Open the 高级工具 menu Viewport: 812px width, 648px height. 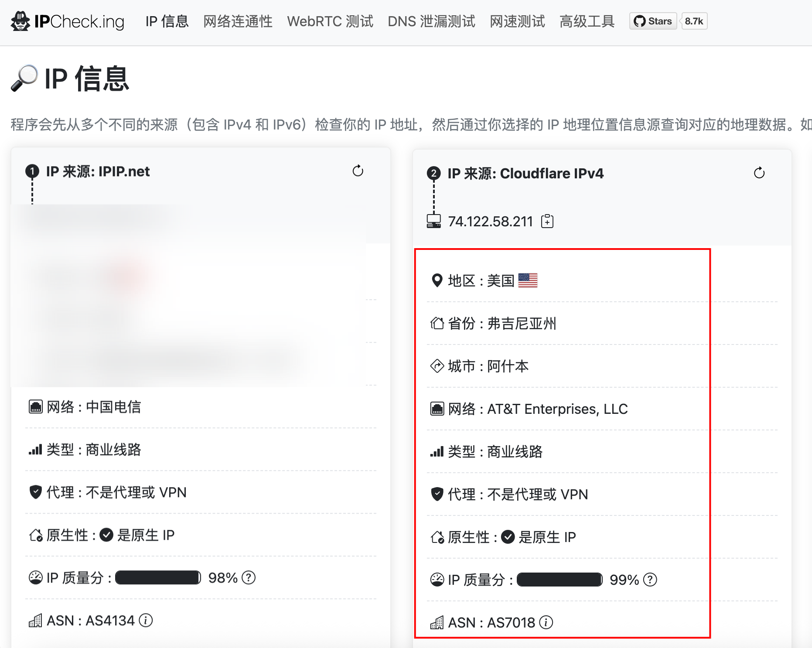(x=587, y=21)
